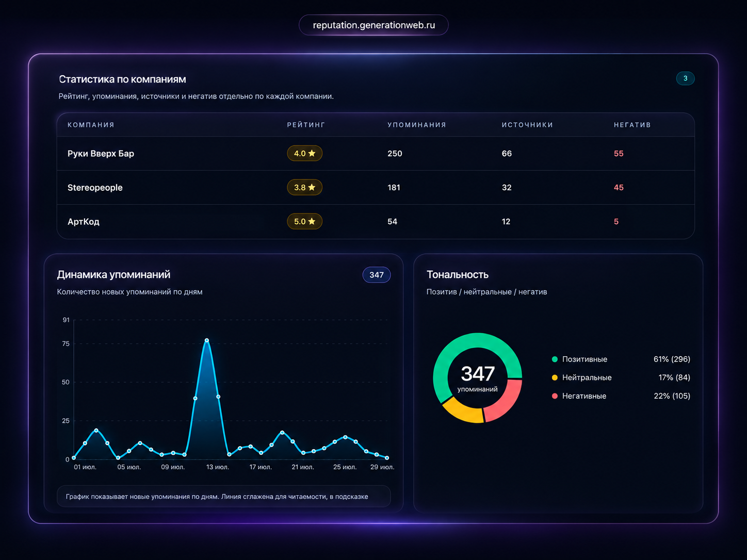Click the chart peak point near 13 июл.
This screenshot has height=560, width=747.
[x=207, y=340]
